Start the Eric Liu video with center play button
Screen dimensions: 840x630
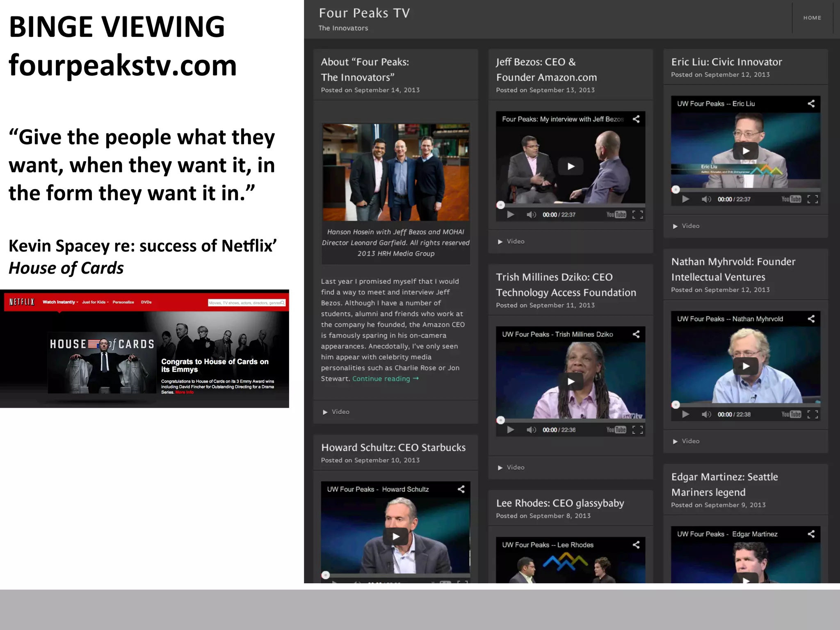point(746,151)
